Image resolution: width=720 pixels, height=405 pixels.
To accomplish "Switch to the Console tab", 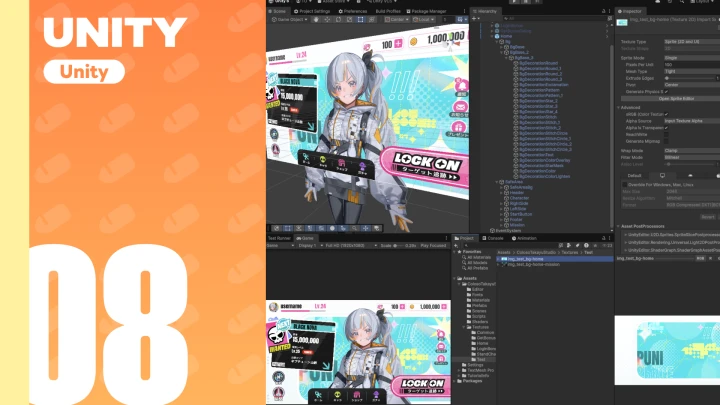I will (493, 238).
